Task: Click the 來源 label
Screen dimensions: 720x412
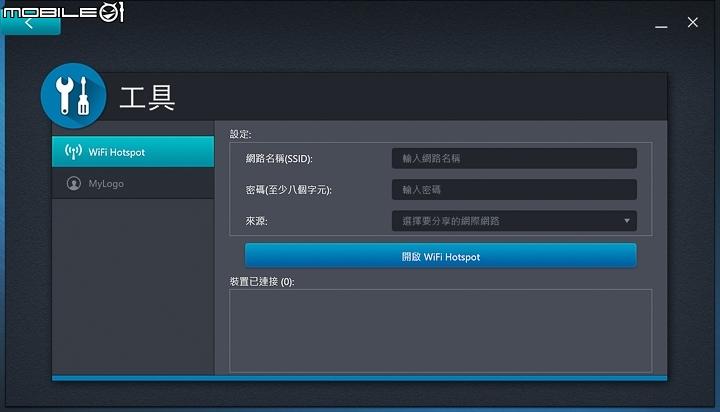Action: (257, 221)
